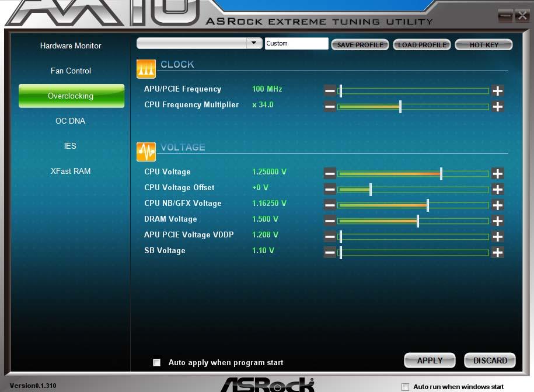Viewport: 534px width, 392px height.
Task: Decrease CPU Voltage Offset with minus
Action: tap(330, 189)
